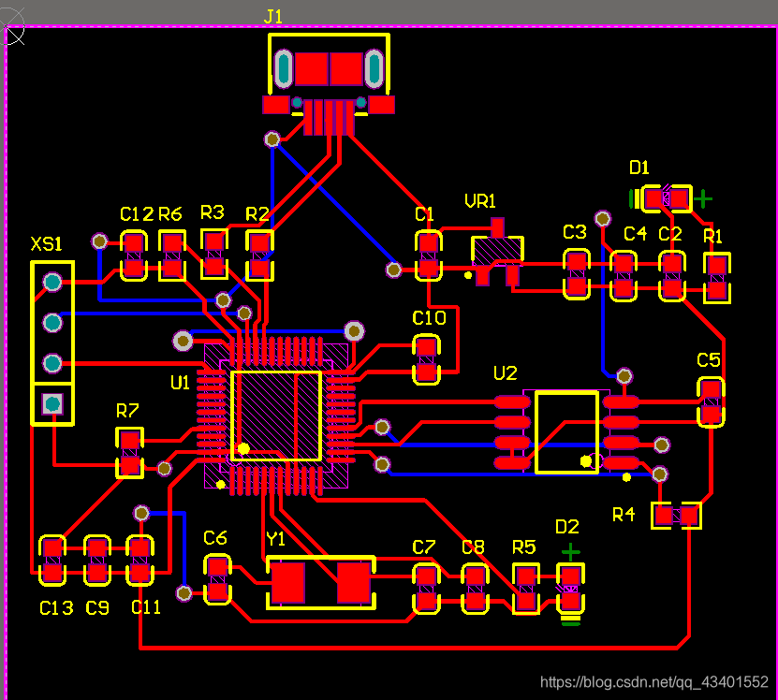Click the C6 designator label

[214, 538]
